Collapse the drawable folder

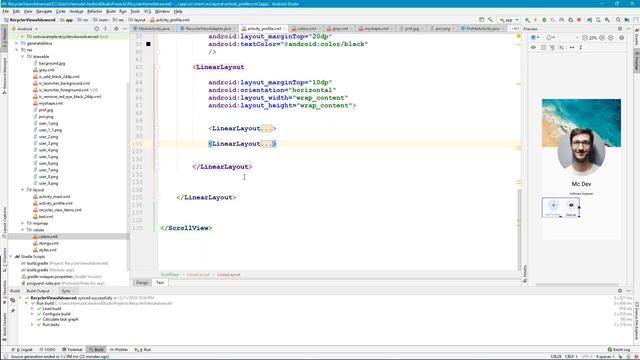coord(22,56)
